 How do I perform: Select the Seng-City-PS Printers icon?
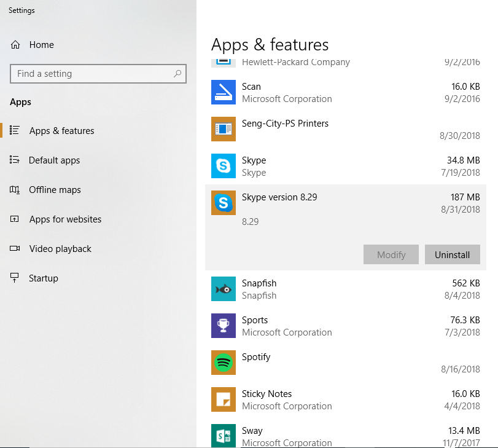(223, 129)
